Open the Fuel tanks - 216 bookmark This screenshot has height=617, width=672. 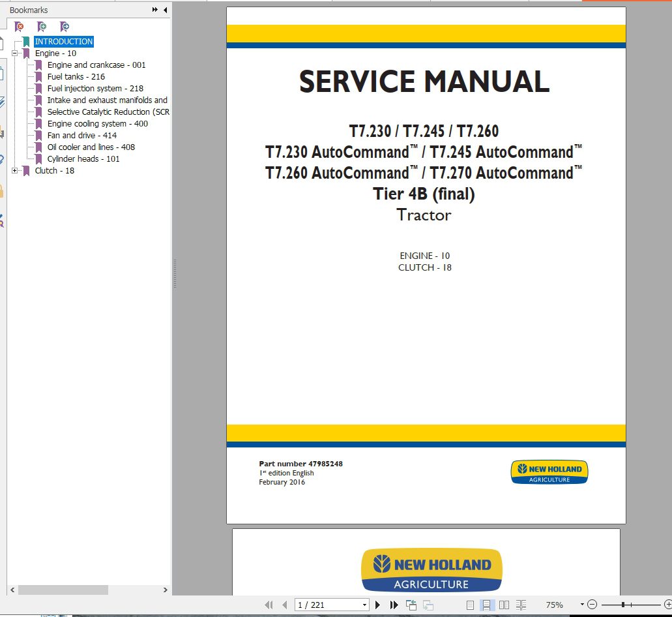click(76, 77)
